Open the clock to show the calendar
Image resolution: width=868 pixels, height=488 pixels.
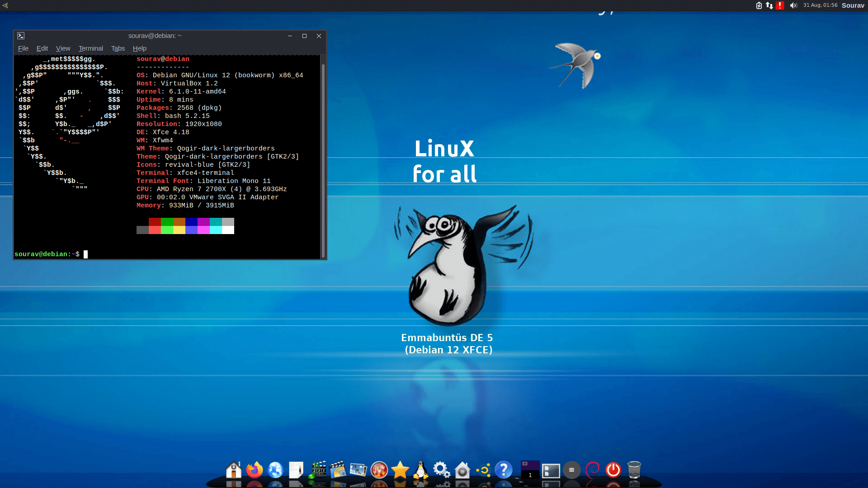(820, 5)
